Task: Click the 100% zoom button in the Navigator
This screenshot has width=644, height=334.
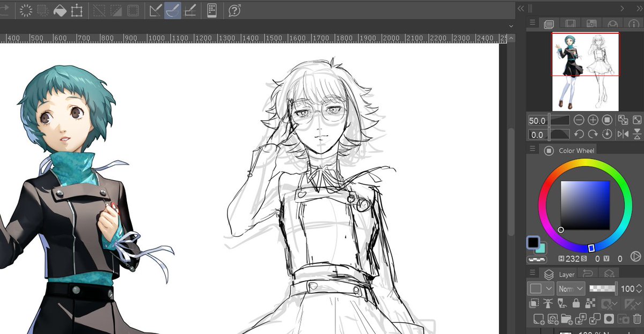Action: coord(607,120)
